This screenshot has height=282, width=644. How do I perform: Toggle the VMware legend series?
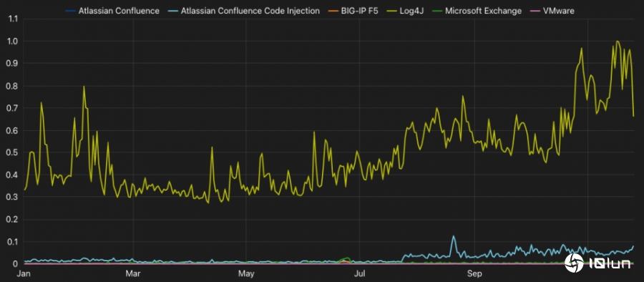click(552, 11)
